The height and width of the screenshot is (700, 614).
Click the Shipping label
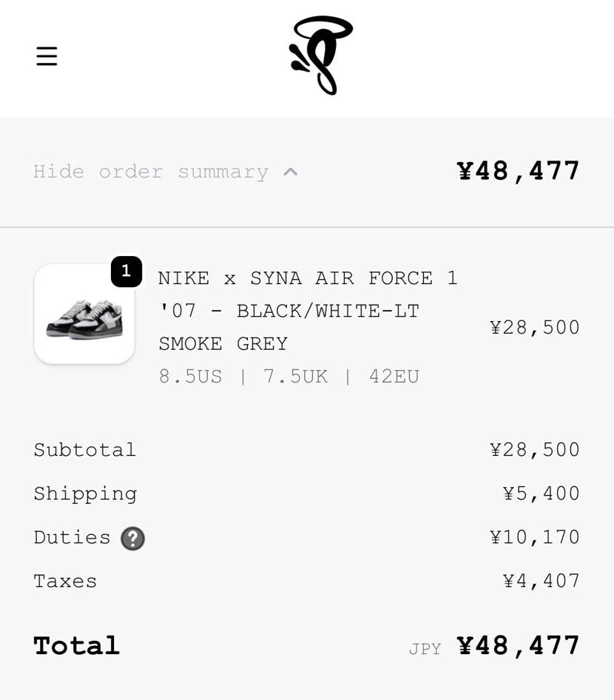click(x=85, y=494)
